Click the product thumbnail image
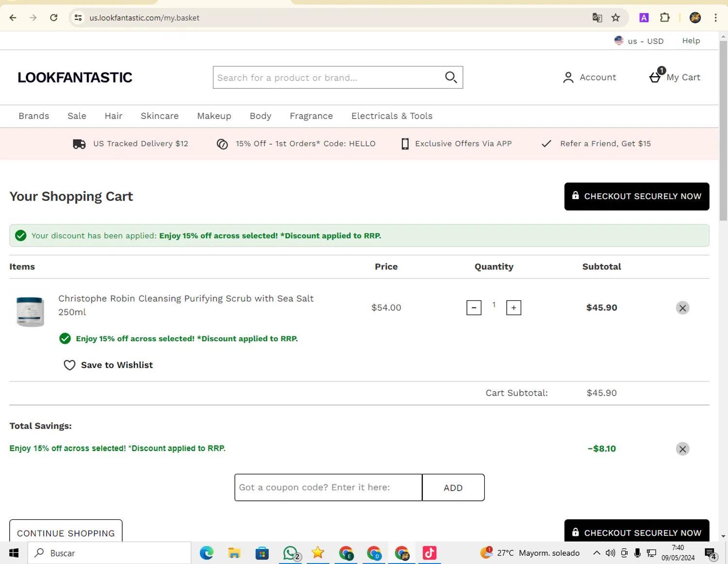Screen dimensions: 728x564 coord(30,312)
